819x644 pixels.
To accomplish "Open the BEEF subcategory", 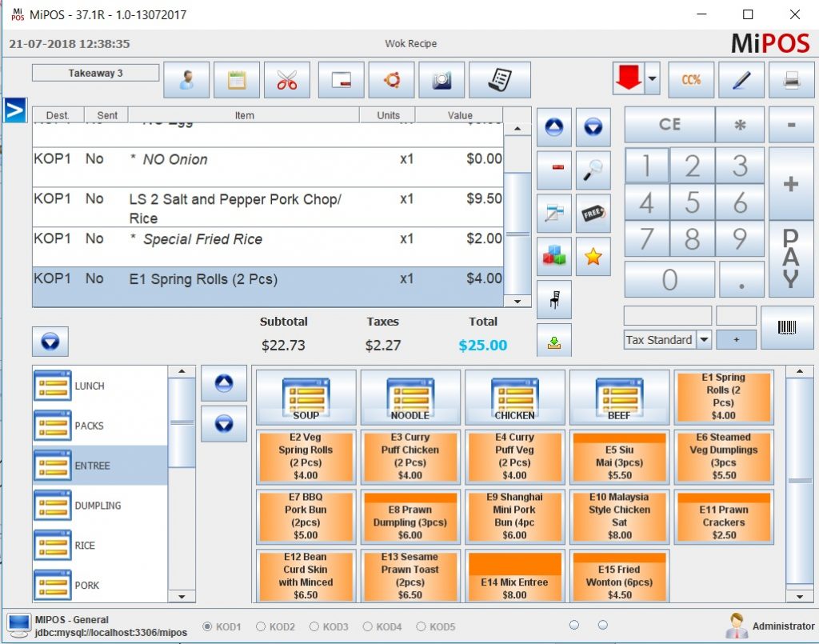I will point(620,398).
